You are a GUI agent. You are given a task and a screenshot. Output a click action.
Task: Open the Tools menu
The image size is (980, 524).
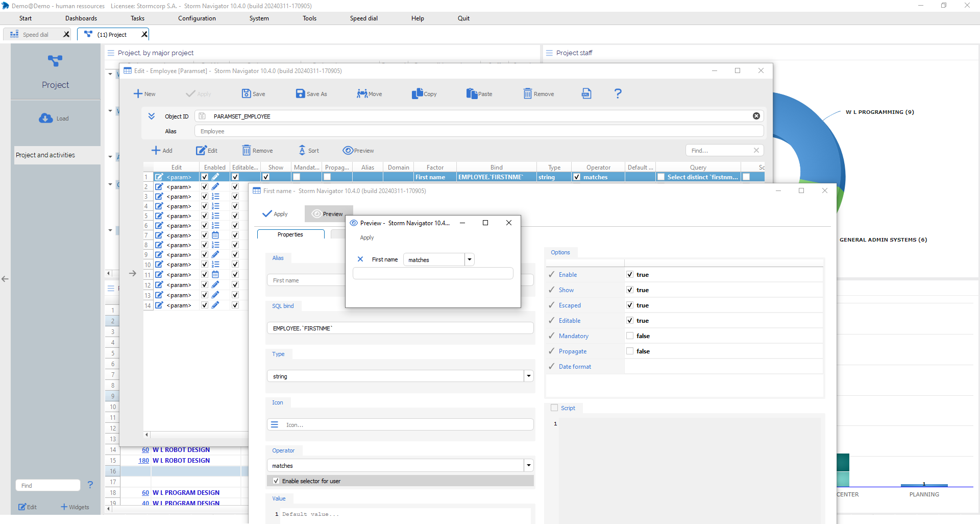pos(310,18)
